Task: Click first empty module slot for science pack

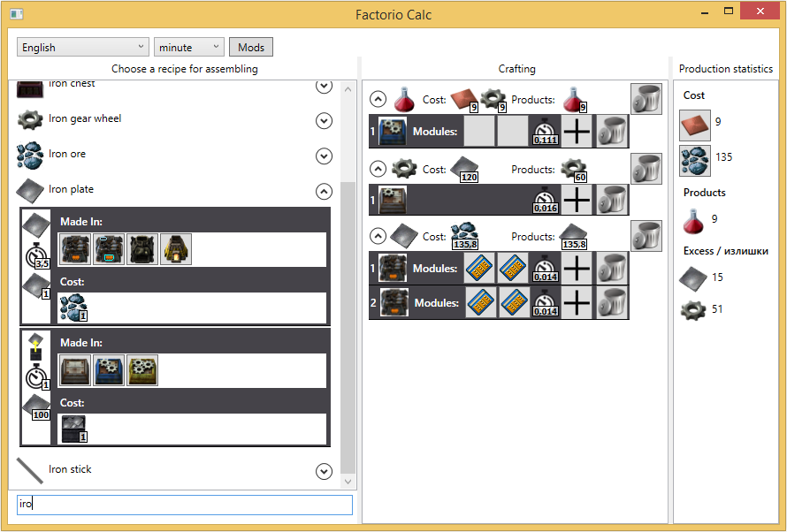Action: coord(479,131)
